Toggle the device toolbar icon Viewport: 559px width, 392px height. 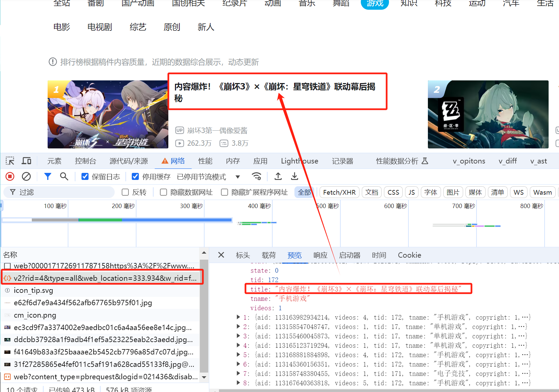tap(26, 161)
